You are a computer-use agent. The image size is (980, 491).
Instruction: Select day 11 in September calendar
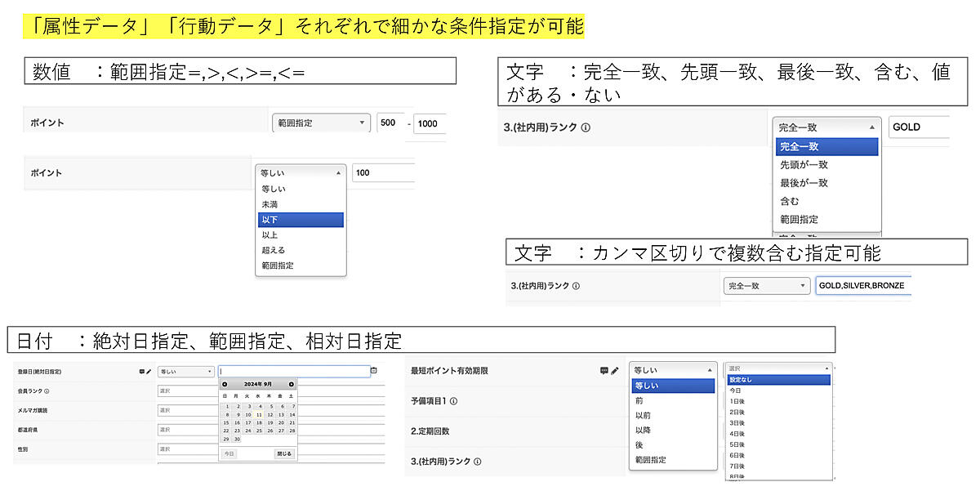258,414
